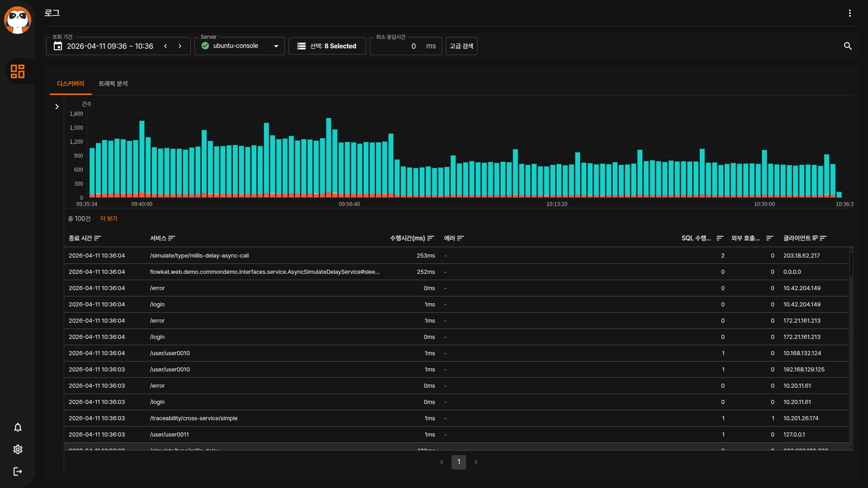Viewport: 868px width, 488px height.
Task: Open the three-dot more options menu
Action: tap(849, 13)
